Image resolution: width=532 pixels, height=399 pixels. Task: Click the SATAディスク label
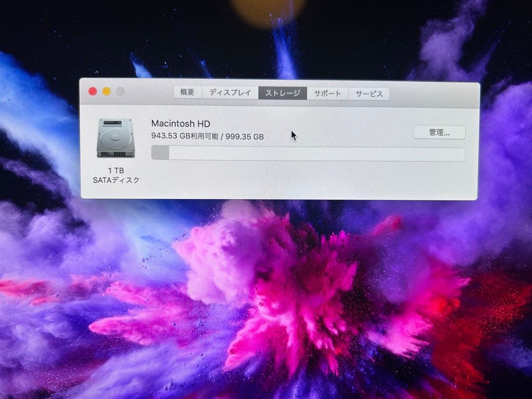pyautogui.click(x=116, y=180)
